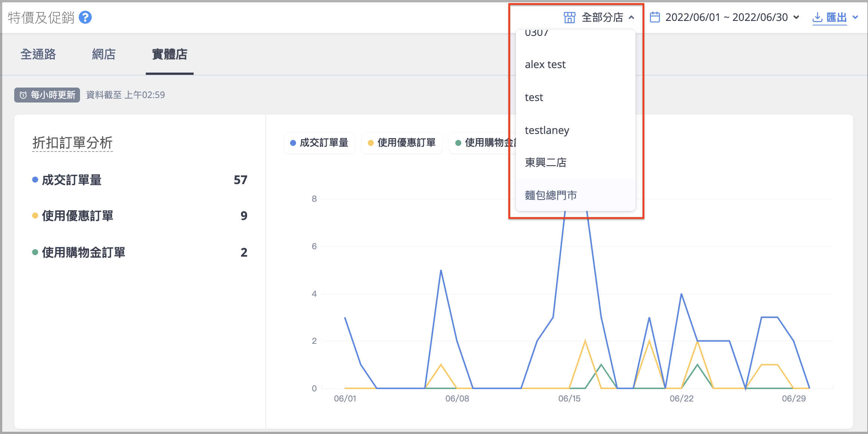Click the yellow dot beside 使用優惠訂單 summary
Image resolution: width=868 pixels, height=434 pixels.
click(x=35, y=216)
